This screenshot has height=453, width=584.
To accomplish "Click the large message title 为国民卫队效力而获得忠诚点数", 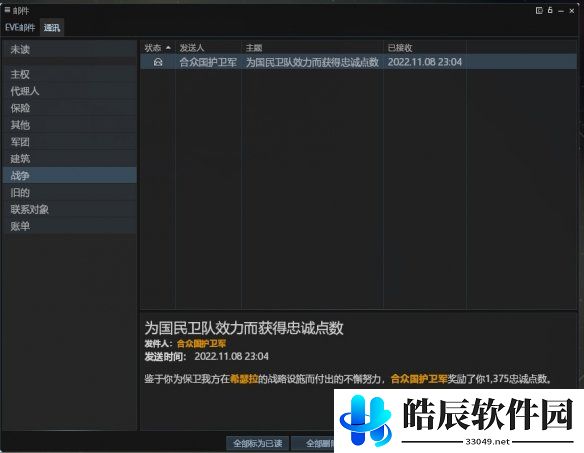I will [x=244, y=328].
